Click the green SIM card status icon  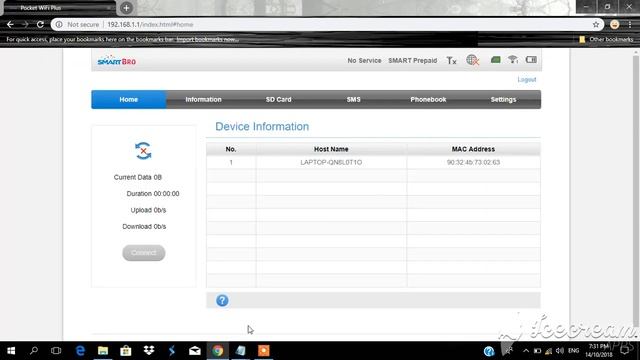496,60
